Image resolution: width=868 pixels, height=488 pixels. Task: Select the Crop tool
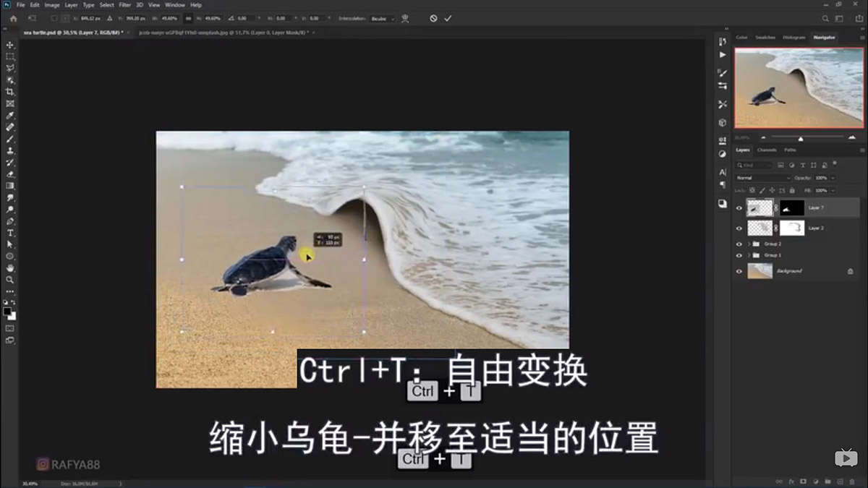[10, 90]
